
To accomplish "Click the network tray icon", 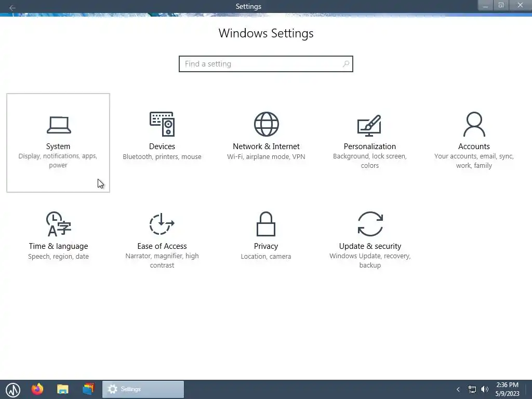I will (x=472, y=389).
